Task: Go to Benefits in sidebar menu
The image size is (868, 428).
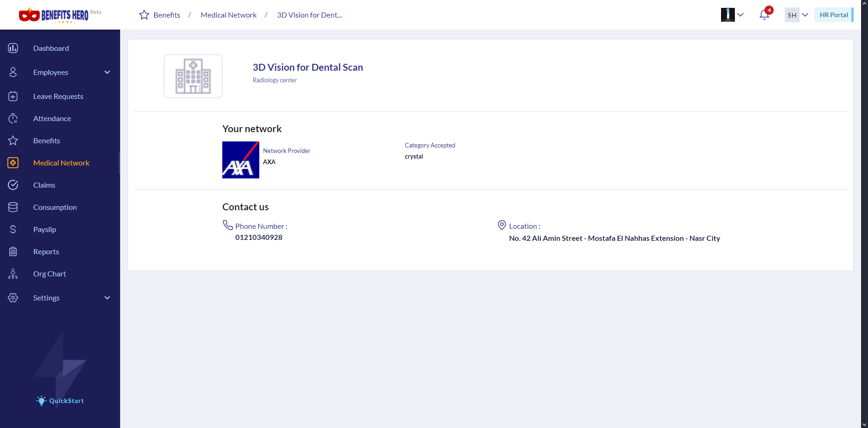Action: click(x=46, y=141)
